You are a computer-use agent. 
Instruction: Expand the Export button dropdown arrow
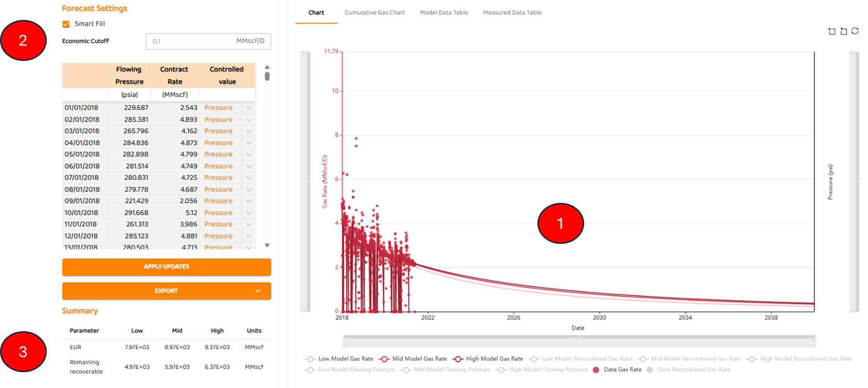point(258,291)
